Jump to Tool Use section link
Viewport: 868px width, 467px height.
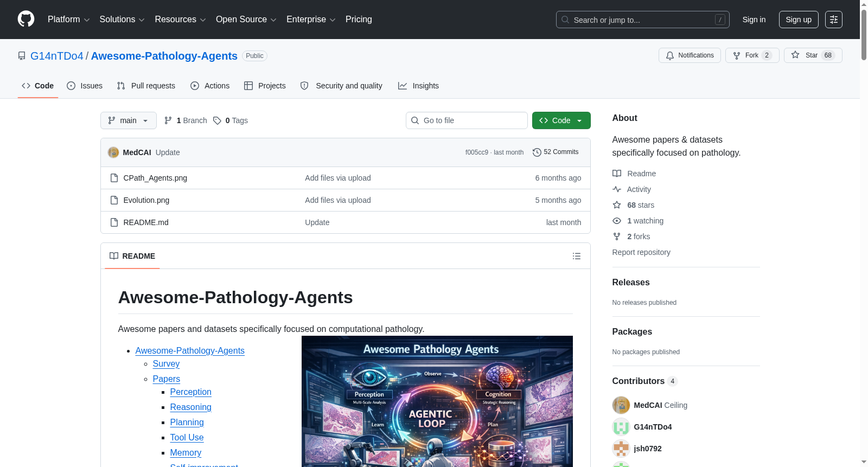tap(187, 438)
